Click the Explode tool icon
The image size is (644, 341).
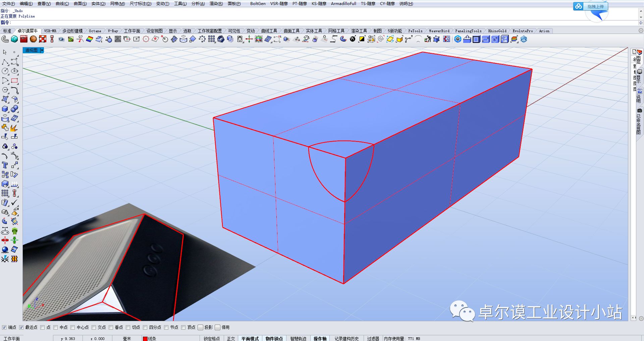click(x=14, y=127)
